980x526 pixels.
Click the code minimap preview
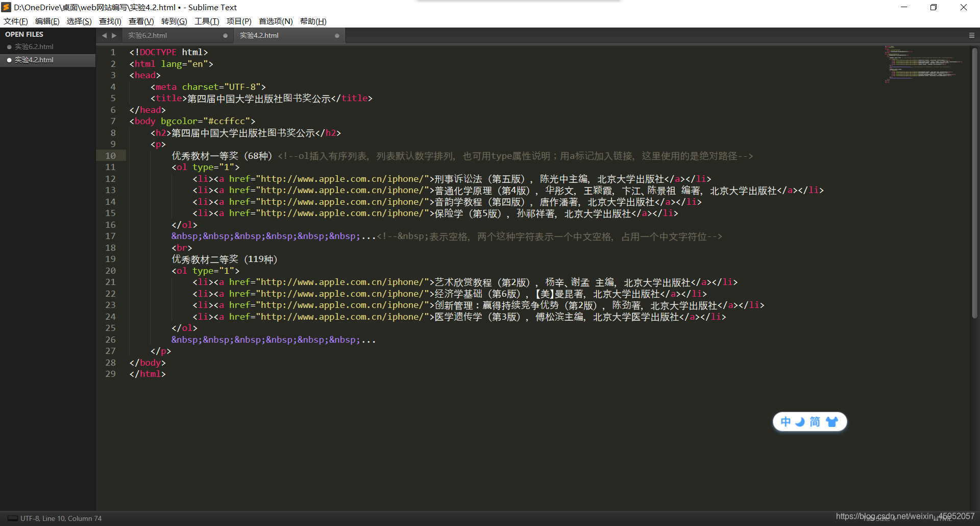tap(924, 64)
